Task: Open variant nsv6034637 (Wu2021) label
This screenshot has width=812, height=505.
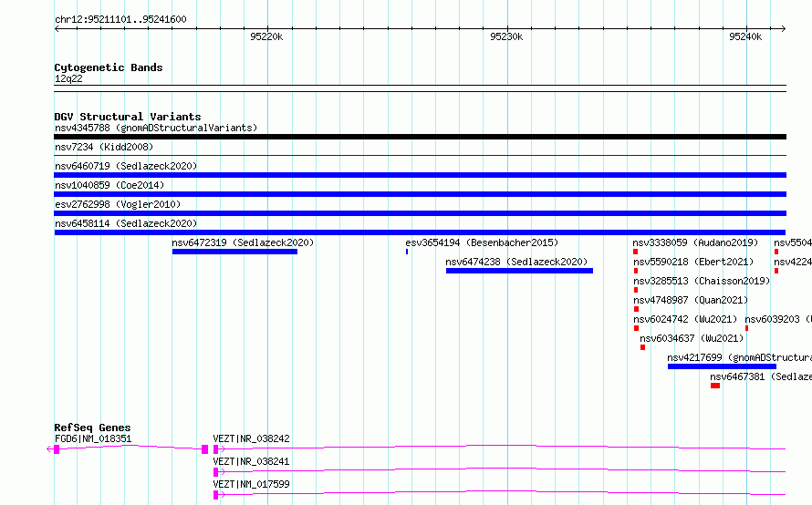Action: click(692, 338)
